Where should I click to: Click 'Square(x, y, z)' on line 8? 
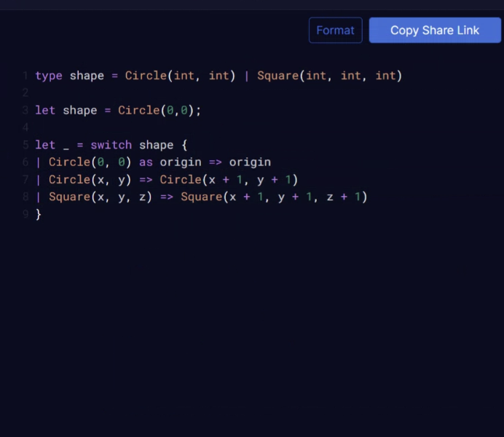(x=101, y=197)
